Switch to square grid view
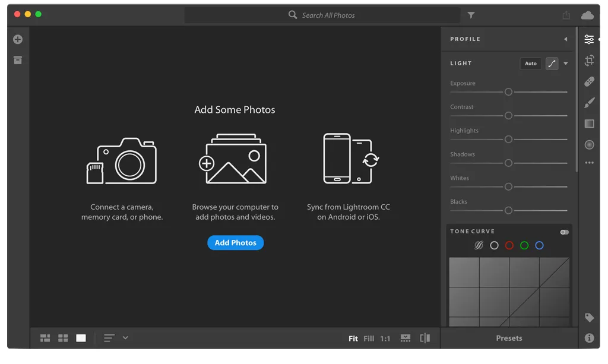The width and height of the screenshot is (608, 364). point(63,338)
